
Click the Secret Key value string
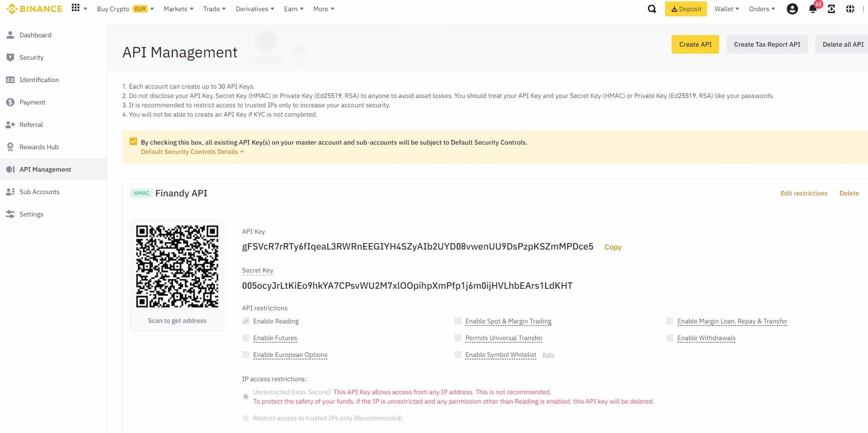coord(407,286)
